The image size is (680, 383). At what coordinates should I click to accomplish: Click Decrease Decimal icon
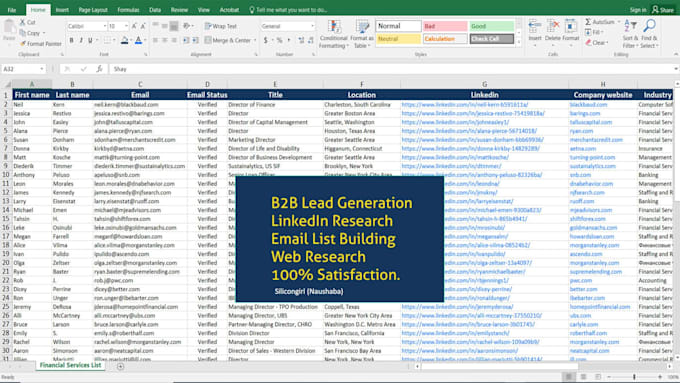[x=311, y=40]
